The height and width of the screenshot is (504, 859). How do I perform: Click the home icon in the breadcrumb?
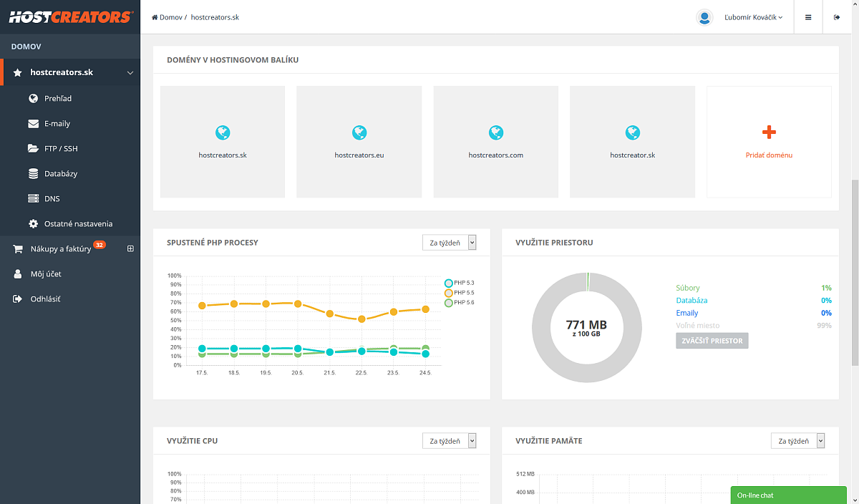[155, 17]
